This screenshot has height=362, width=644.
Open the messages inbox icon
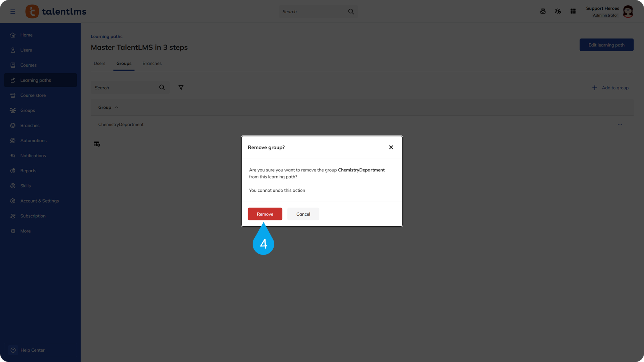[543, 11]
